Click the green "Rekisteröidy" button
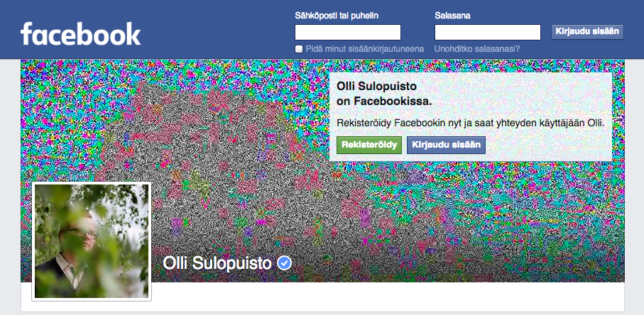The width and height of the screenshot is (644, 315). tap(369, 145)
